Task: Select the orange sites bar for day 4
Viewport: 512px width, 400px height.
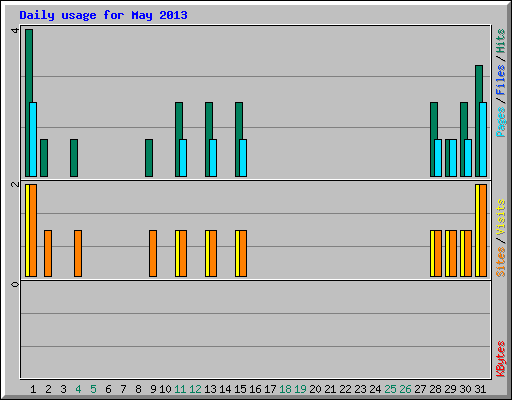Action: [78, 253]
